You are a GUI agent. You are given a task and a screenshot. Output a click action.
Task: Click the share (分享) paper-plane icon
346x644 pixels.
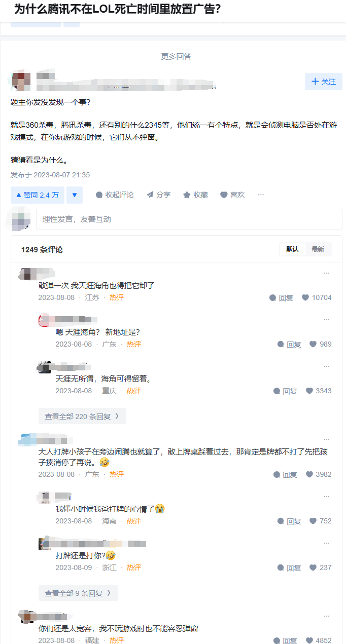pyautogui.click(x=150, y=195)
